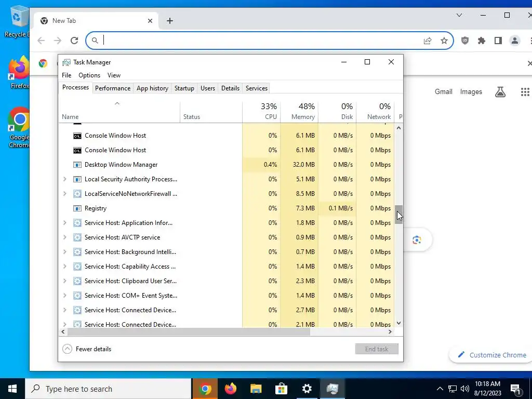Image resolution: width=532 pixels, height=399 pixels.
Task: Open Microsoft Store from the taskbar
Action: tap(281, 389)
